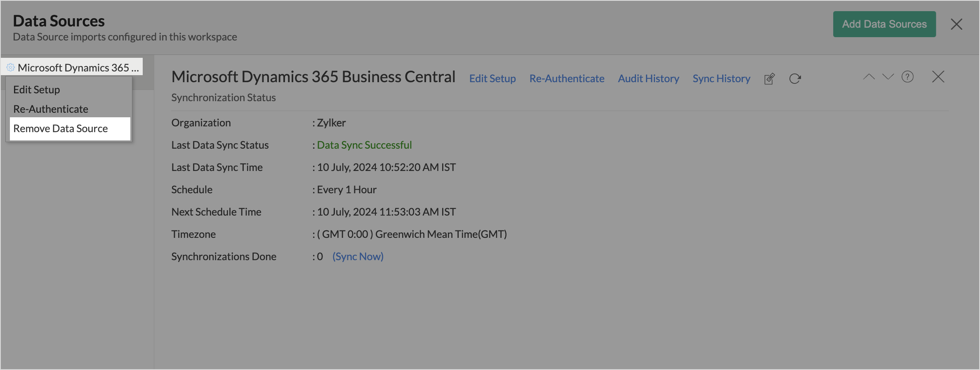
Task: Select Edit Setup in the context menu
Action: 37,90
